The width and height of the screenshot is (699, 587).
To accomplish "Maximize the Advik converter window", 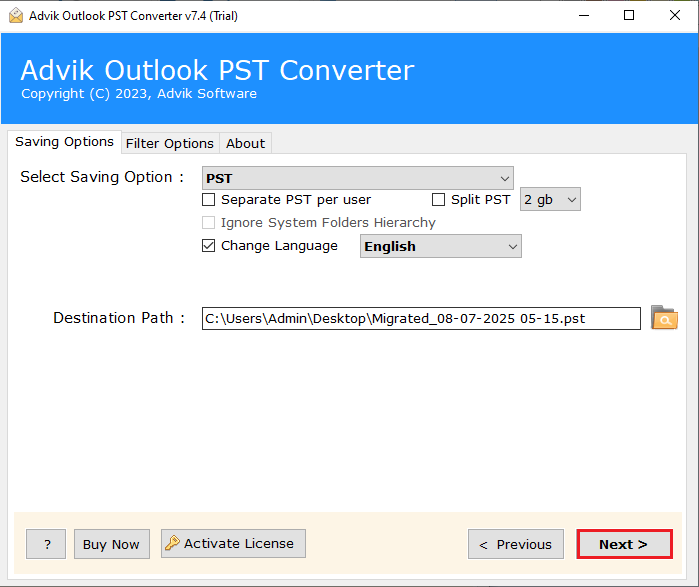I will click(629, 16).
